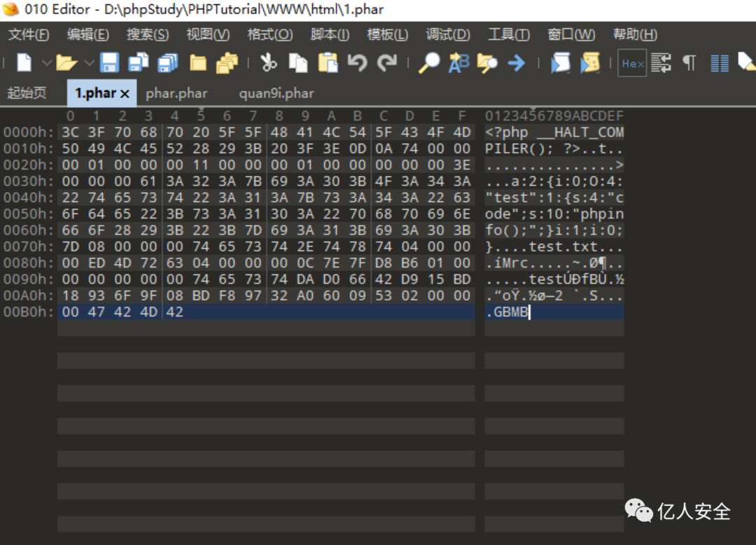Screen dimensions: 756x545
Task: Paste using the clipboard icon
Action: click(x=328, y=63)
